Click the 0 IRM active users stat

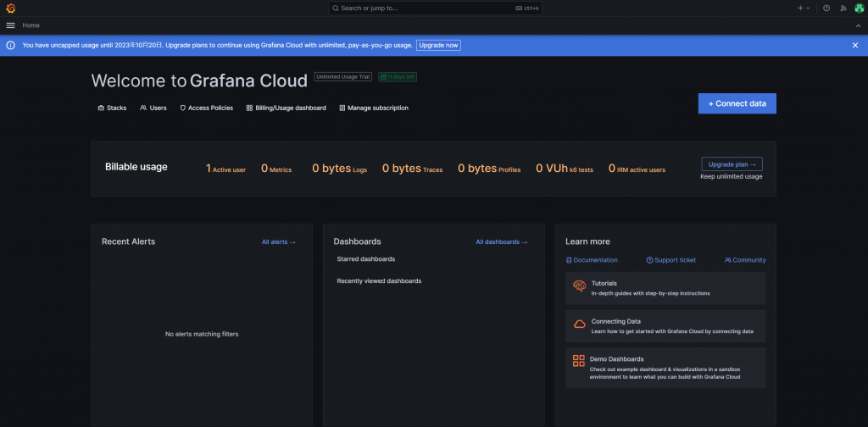pos(637,169)
